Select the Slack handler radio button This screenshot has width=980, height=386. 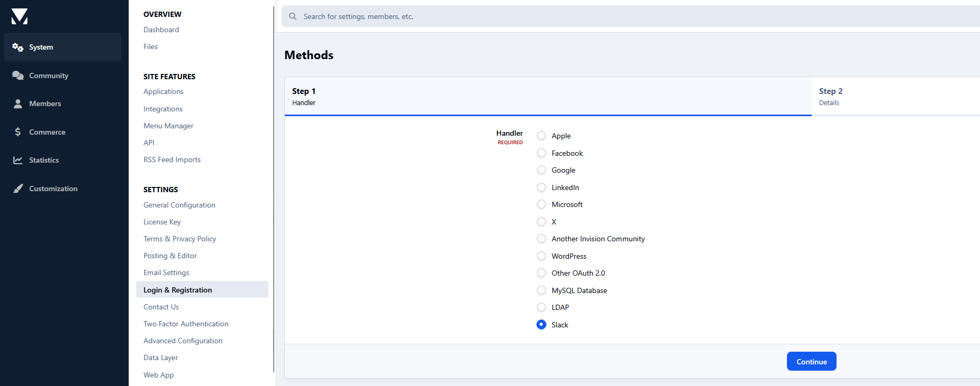point(541,325)
